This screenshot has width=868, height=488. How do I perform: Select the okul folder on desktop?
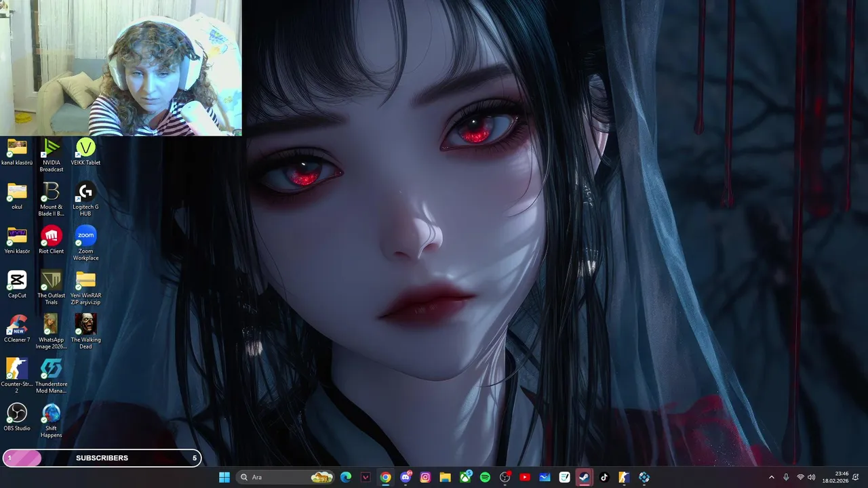(x=17, y=196)
